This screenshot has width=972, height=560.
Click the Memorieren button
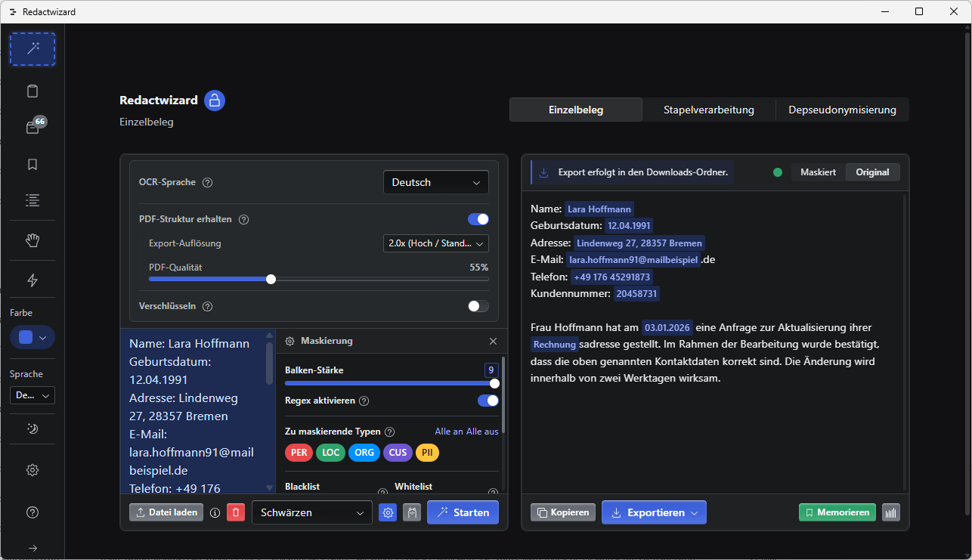coord(837,512)
